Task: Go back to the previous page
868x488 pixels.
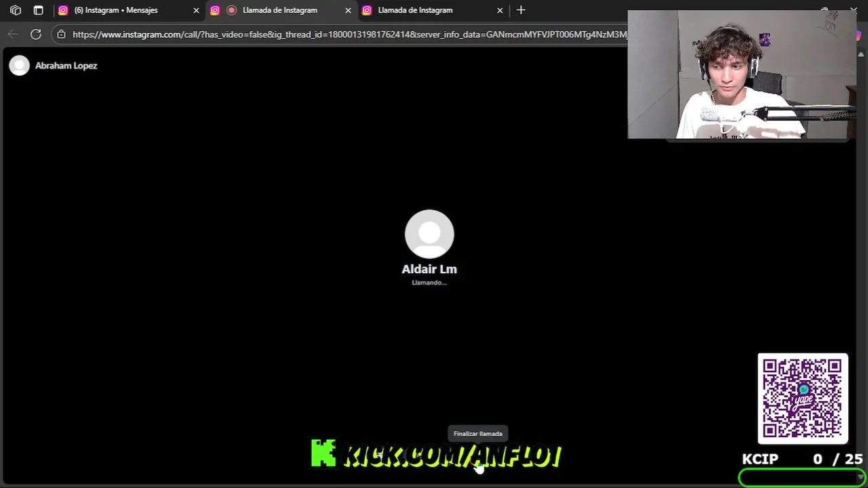Action: point(13,34)
